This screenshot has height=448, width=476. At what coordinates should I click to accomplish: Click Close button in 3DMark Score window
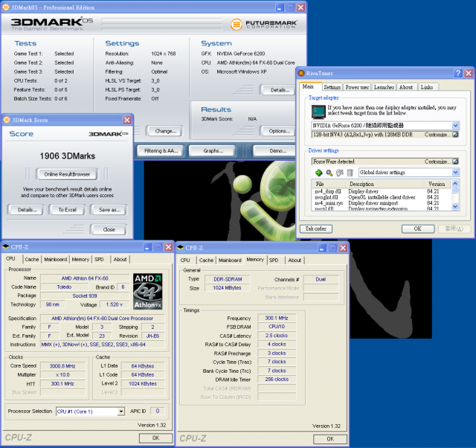point(109,230)
